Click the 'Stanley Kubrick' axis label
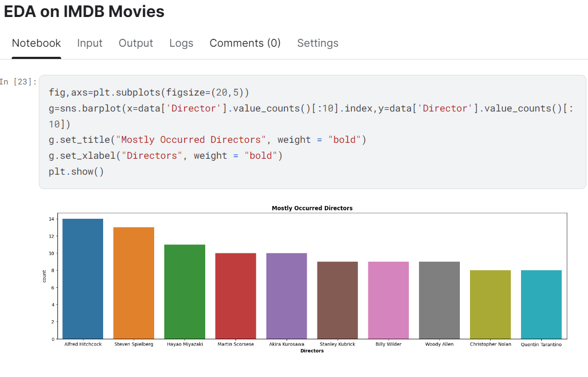 pos(338,344)
